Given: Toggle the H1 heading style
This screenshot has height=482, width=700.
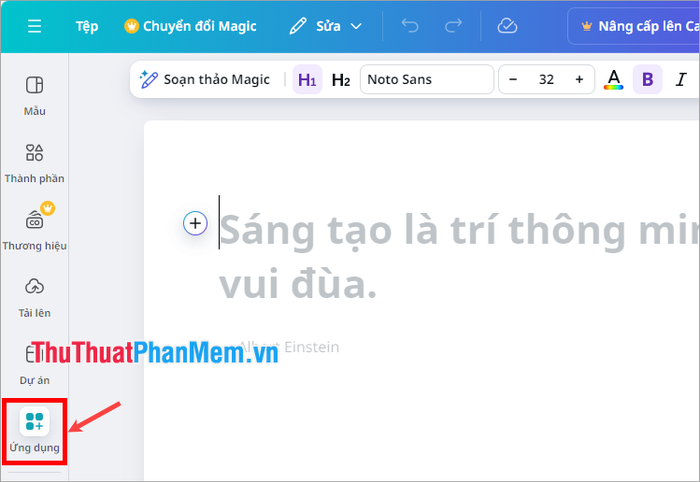Looking at the screenshot, I should [307, 79].
